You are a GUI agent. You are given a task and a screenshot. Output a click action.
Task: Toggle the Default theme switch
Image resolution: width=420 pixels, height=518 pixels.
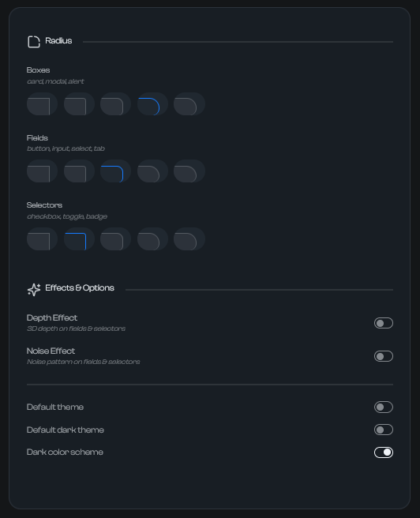tap(384, 407)
